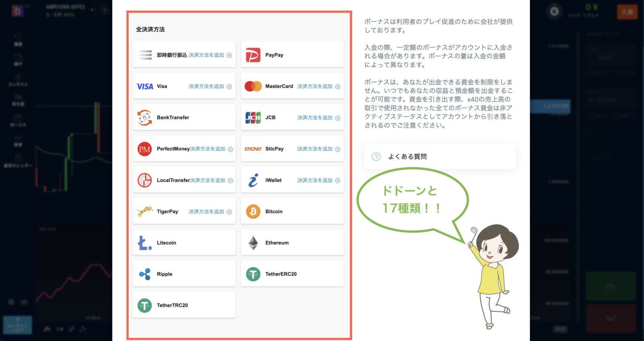Click the TigerPay tiger icon
The image size is (644, 341).
coord(144,212)
